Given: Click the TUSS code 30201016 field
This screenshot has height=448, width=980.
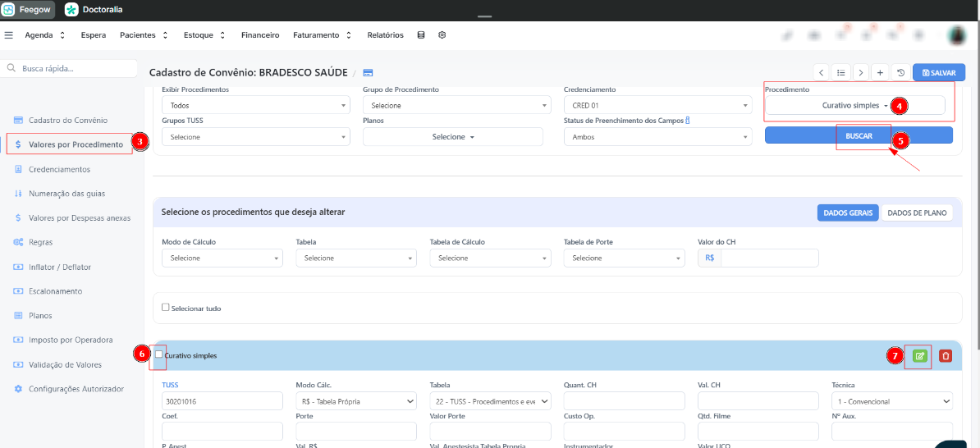Looking at the screenshot, I should pyautogui.click(x=222, y=401).
